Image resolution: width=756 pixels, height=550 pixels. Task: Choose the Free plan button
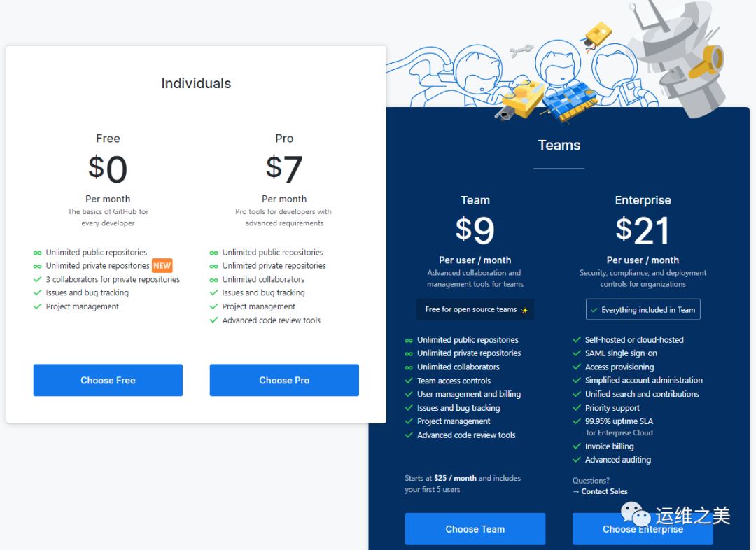coord(108,380)
